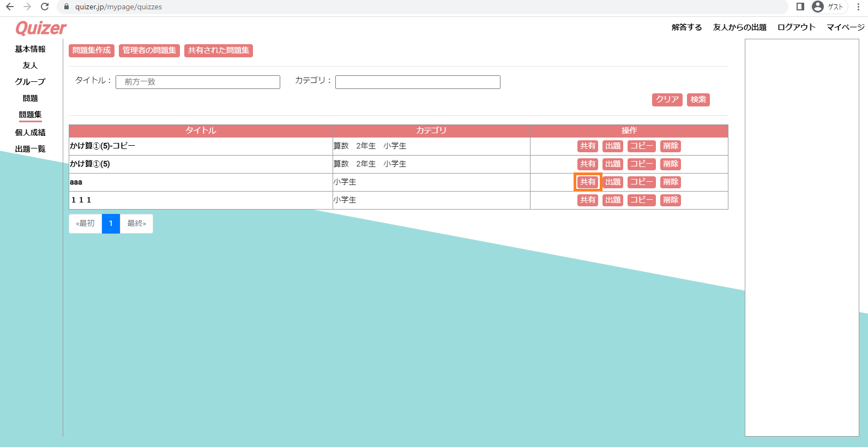Select 問題集 in the sidebar
Viewport: 868px width, 447px height.
pos(30,115)
